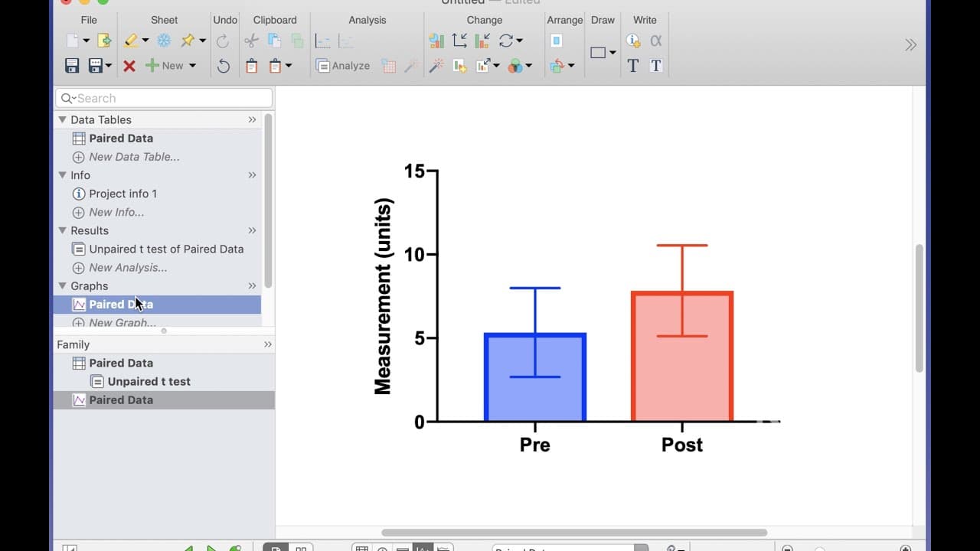Click the graph area vertical scrollbar

pos(920,308)
